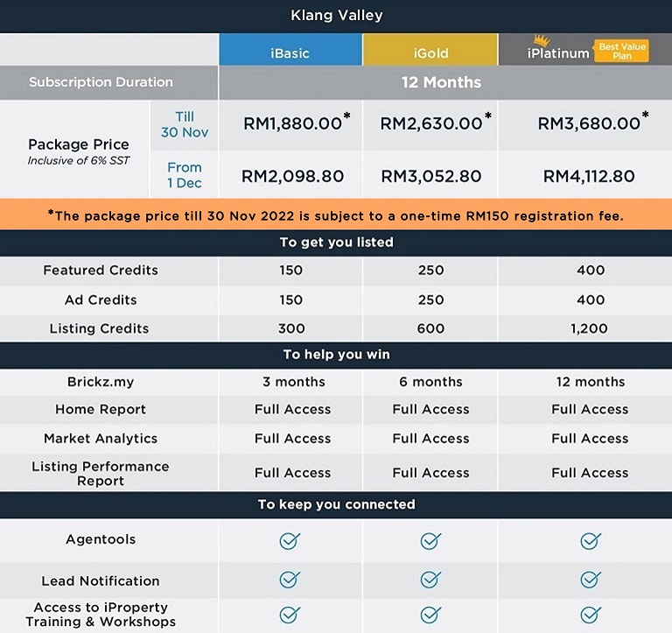Click the Brickz.my row label
672x633 pixels.
pos(101,382)
